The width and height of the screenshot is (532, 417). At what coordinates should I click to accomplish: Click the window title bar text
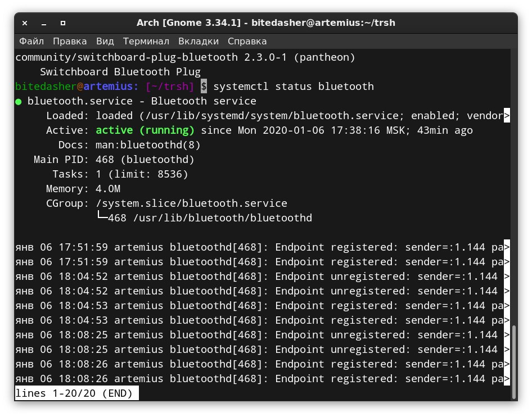[267, 23]
